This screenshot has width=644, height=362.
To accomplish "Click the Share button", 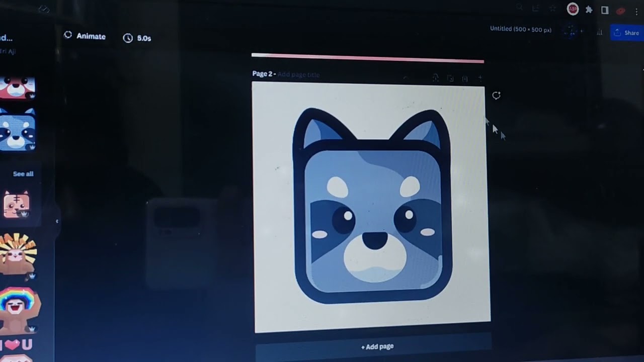I will click(626, 33).
